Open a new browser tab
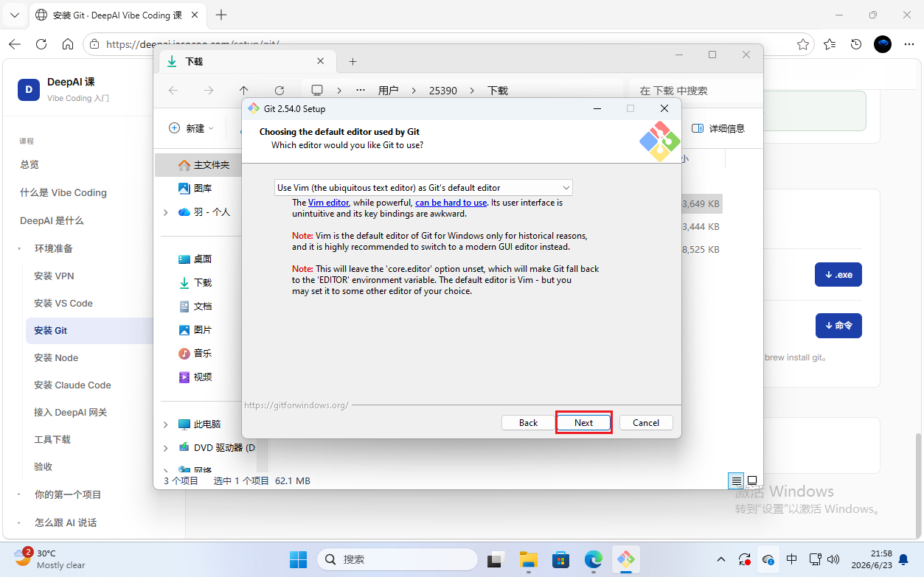The height and width of the screenshot is (577, 924). click(221, 15)
